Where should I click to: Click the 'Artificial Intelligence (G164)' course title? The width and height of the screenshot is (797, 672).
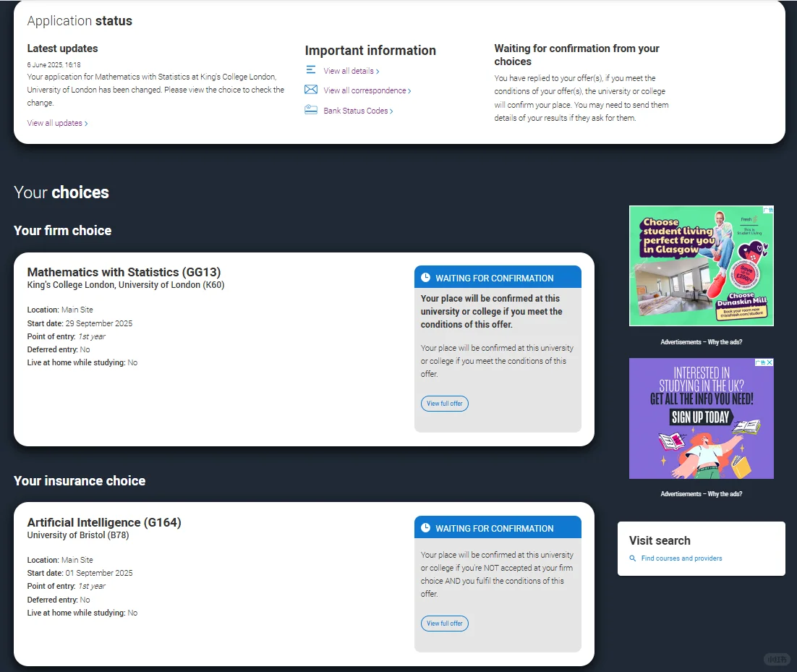click(x=104, y=522)
